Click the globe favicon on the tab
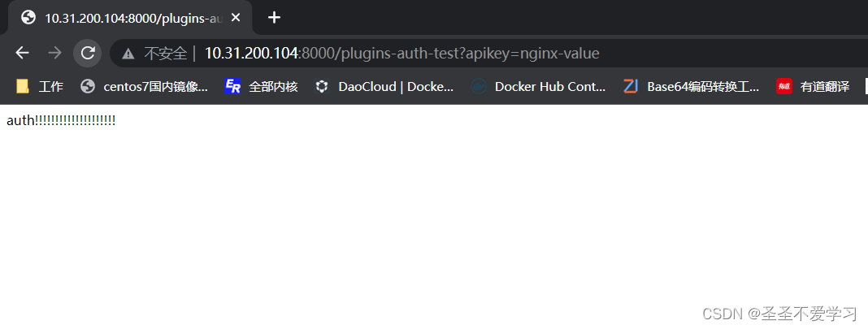The height and width of the screenshot is (329, 868). coord(28,18)
